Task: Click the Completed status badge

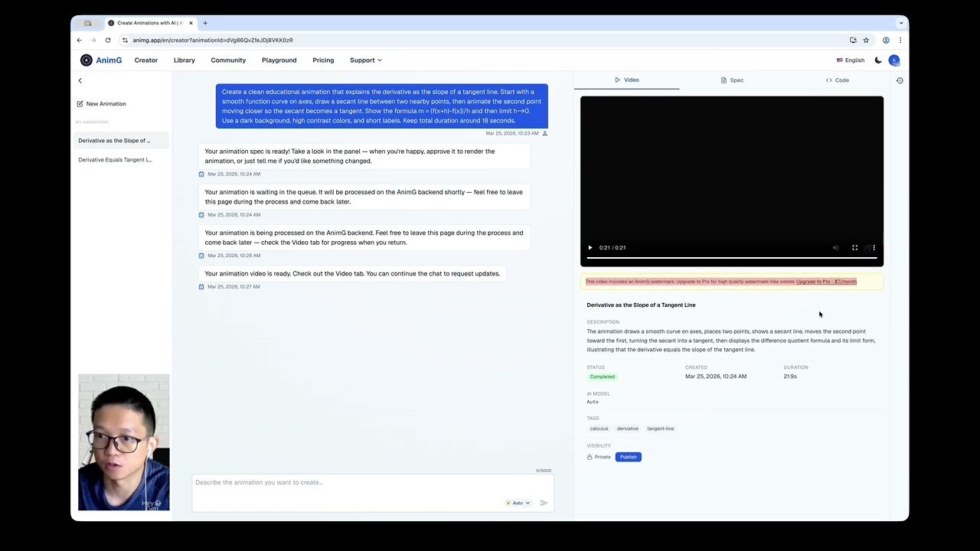Action: click(x=603, y=377)
